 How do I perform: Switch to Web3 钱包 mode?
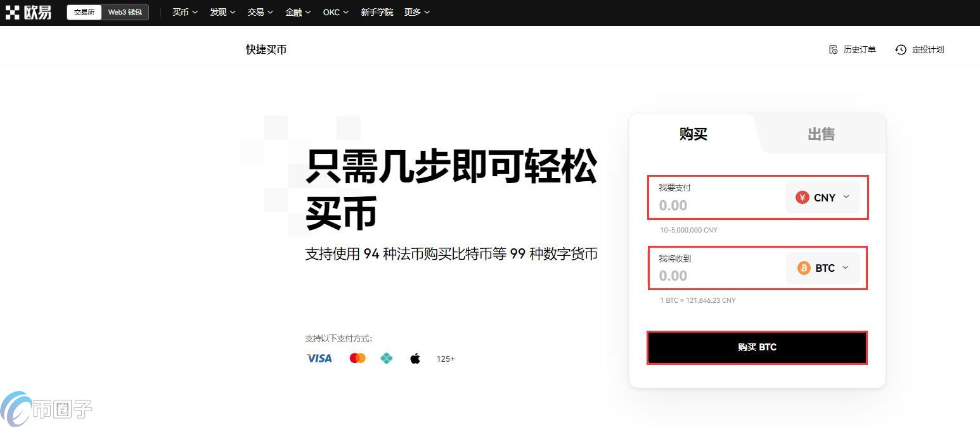[125, 12]
